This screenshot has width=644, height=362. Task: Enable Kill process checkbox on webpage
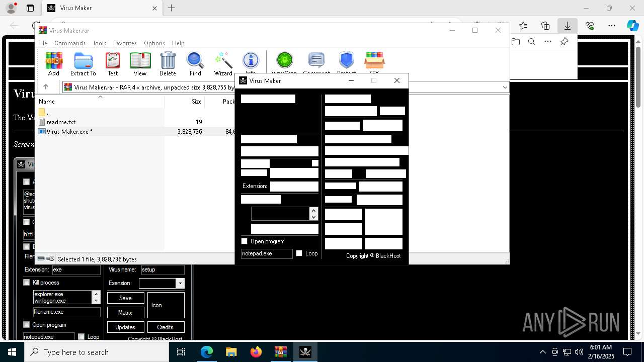(x=27, y=283)
